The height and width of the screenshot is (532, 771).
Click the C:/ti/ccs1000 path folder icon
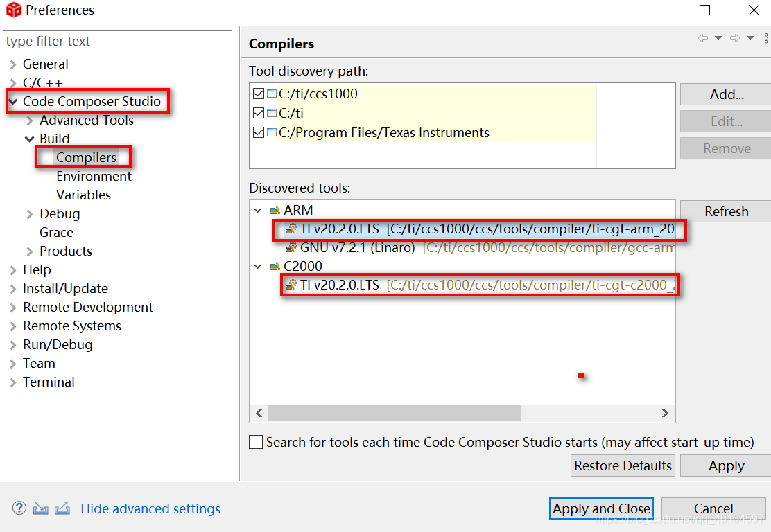click(x=272, y=94)
